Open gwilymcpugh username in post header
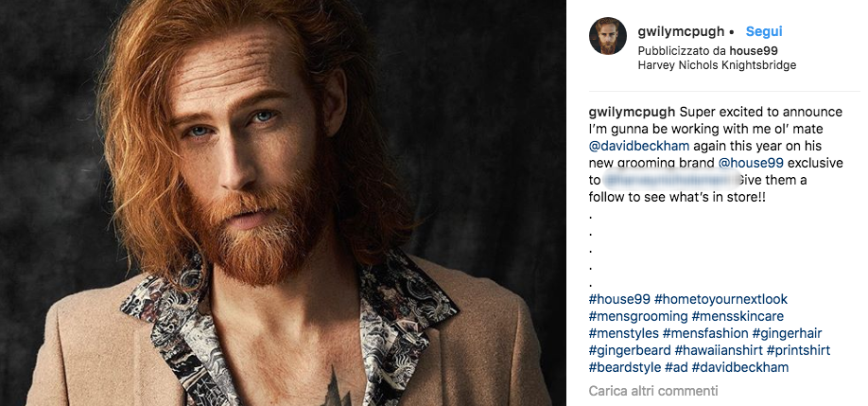Screen dimensions: 868x406 (x=680, y=31)
